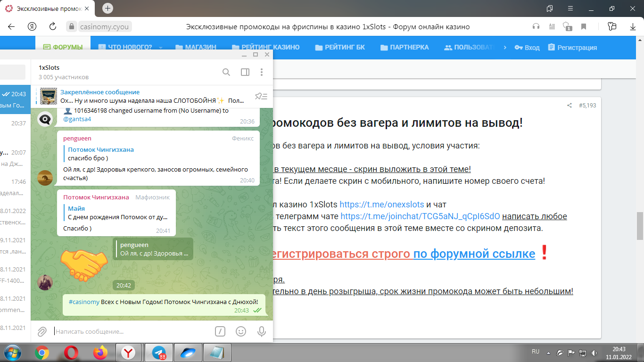Screen dimensions: 644x362
Task: Open the ЧТО НОВОГО? menu item
Action: pyautogui.click(x=125, y=47)
